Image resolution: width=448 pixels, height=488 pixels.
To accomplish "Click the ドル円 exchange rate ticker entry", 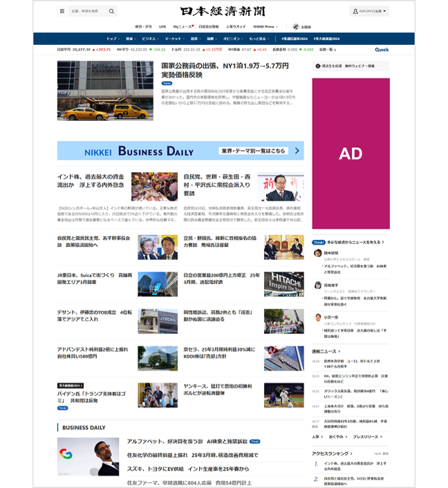I will point(197,50).
